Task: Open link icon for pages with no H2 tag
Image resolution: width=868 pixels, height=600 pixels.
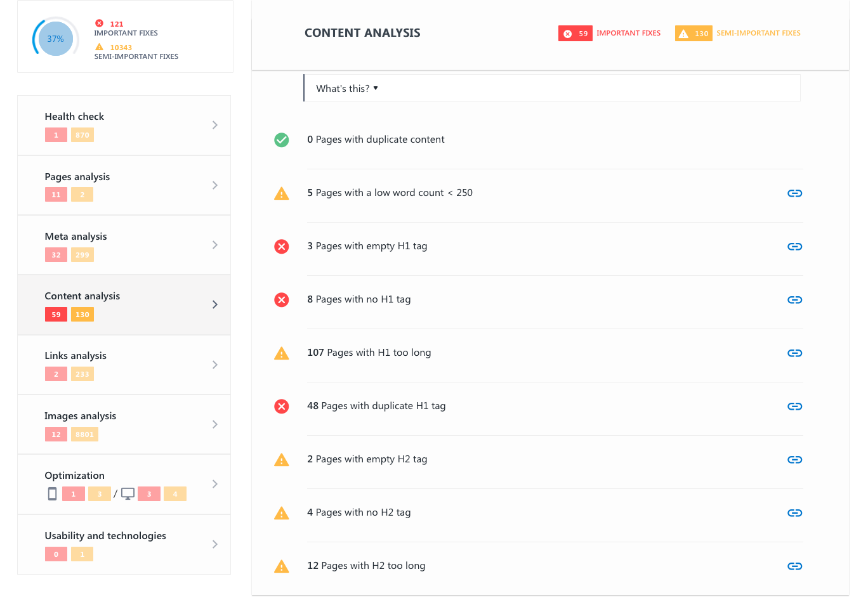Action: tap(794, 513)
